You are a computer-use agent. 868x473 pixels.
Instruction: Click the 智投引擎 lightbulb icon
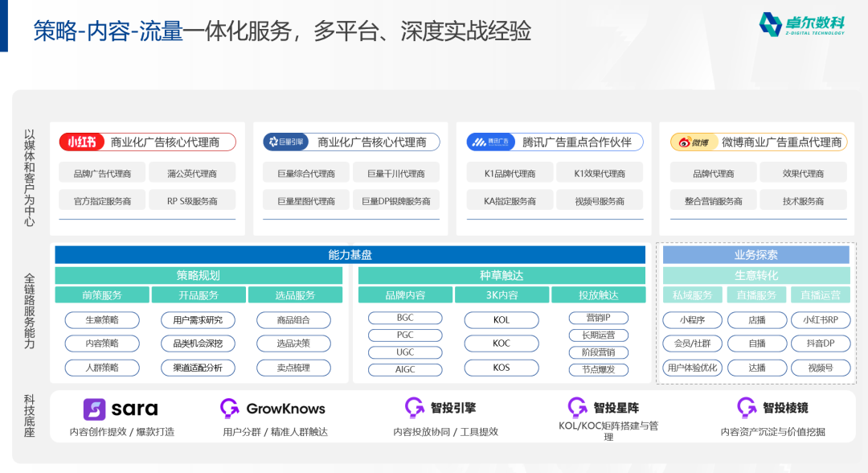click(x=414, y=407)
